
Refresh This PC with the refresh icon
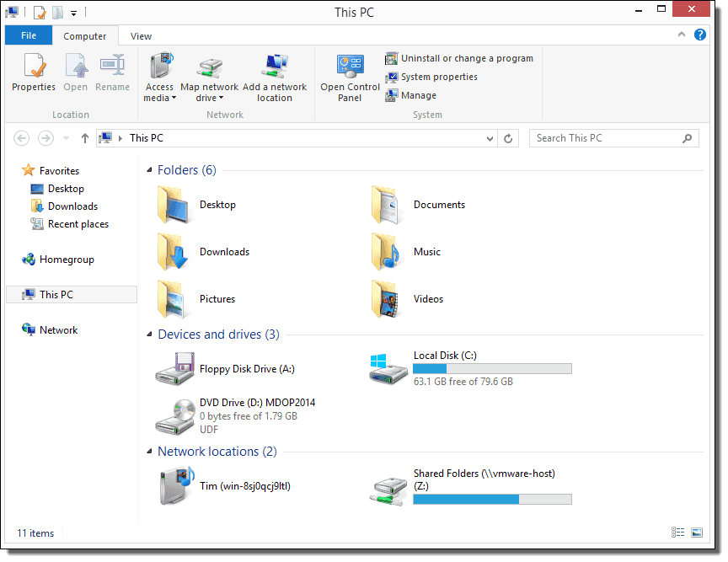pos(507,137)
